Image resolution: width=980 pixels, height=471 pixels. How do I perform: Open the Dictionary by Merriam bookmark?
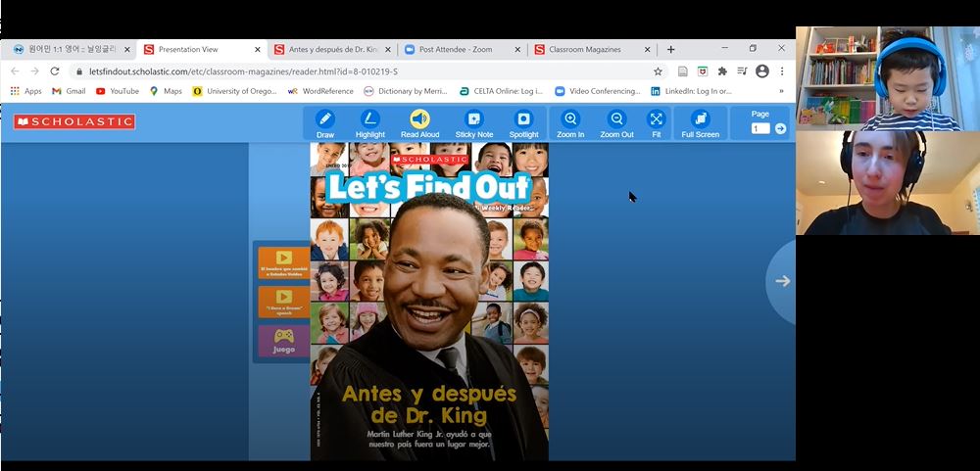click(406, 91)
